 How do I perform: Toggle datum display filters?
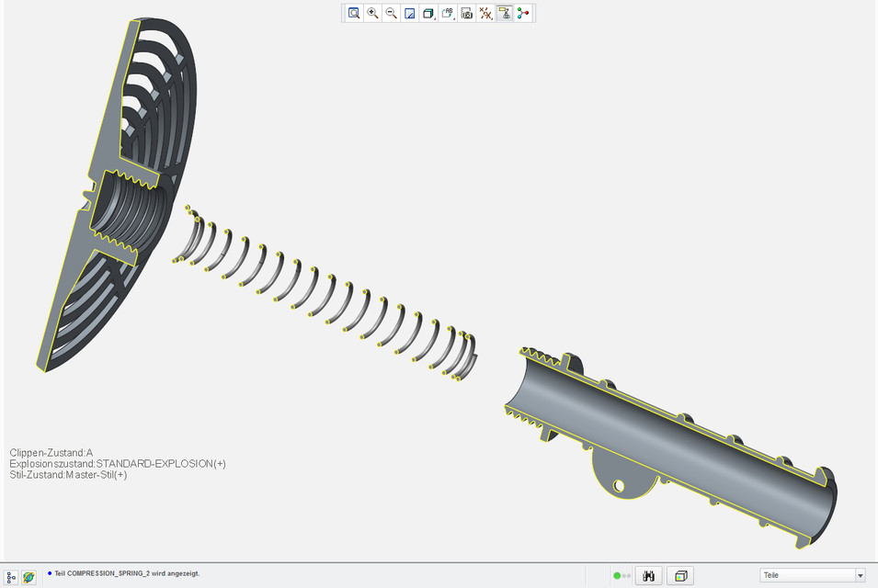pos(485,13)
